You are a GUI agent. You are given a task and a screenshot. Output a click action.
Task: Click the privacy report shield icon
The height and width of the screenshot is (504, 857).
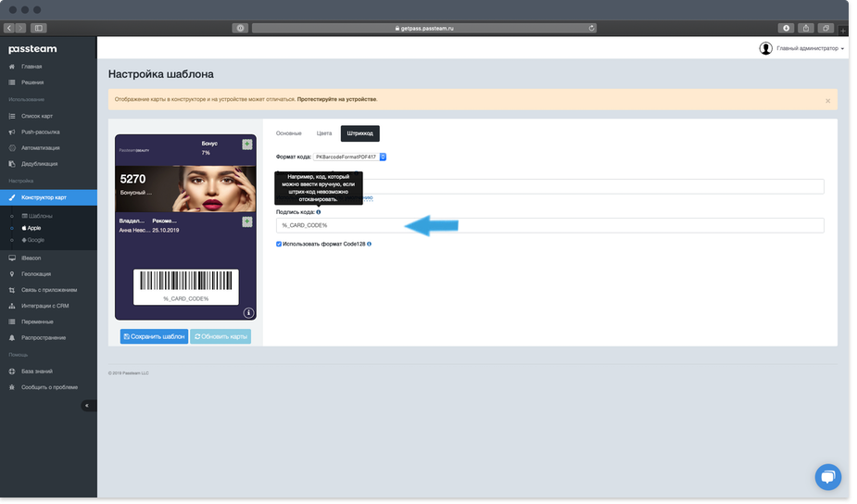pyautogui.click(x=240, y=29)
